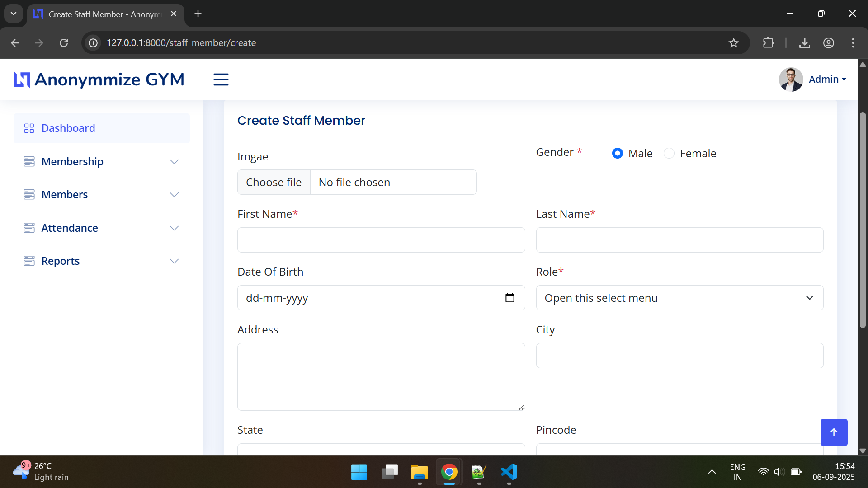Focus the Last Name input field
This screenshot has height=488, width=868.
[679, 240]
